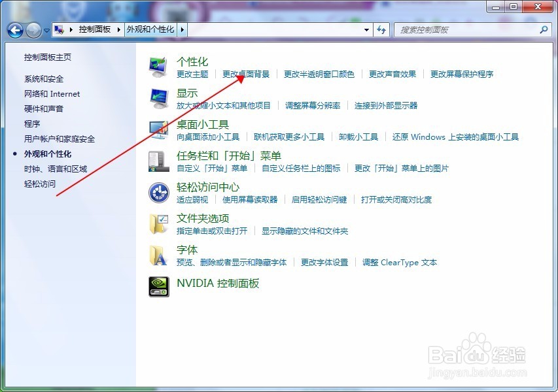Click the refresh button beside address bar
Viewport: 558px width, 392px height.
381,30
